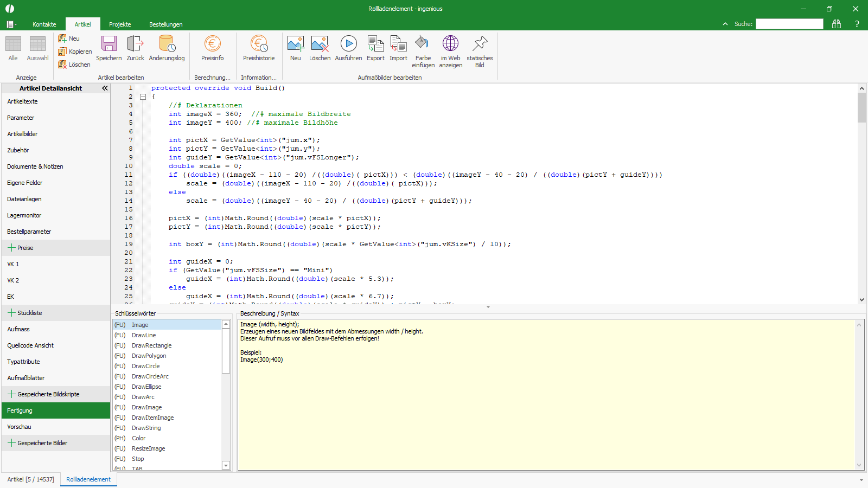
Task: Delete the Aufmaßbild with Löschen icon
Action: click(x=320, y=48)
